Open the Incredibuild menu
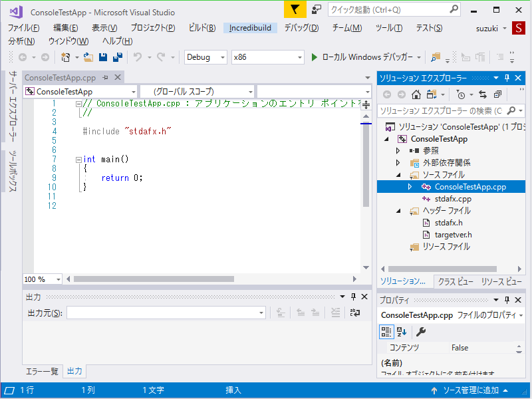This screenshot has width=532, height=399. (249, 28)
